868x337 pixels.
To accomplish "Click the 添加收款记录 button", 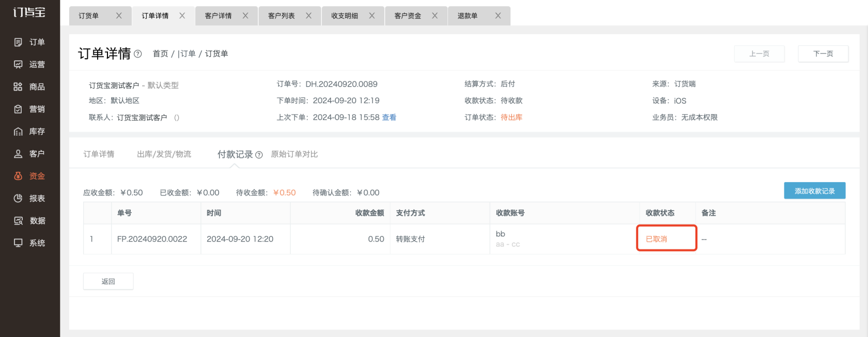I will (814, 191).
